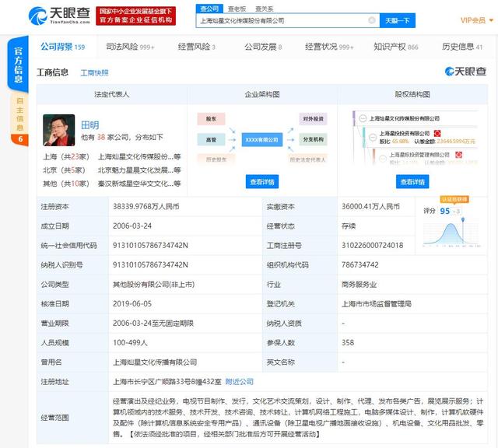Collapse the 上海灿星文化传媒股份有限公司 equity node
The image size is (498, 448).
tap(363, 118)
